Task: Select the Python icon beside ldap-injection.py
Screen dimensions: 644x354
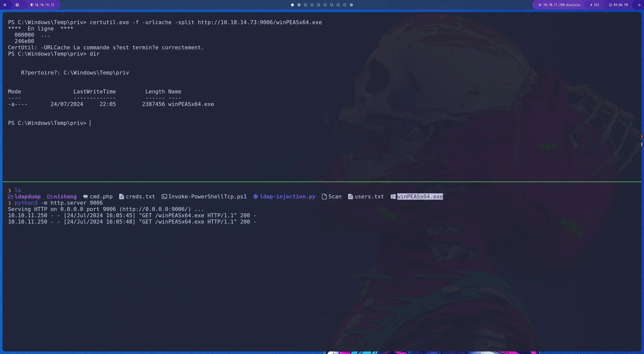Action: pyautogui.click(x=255, y=197)
